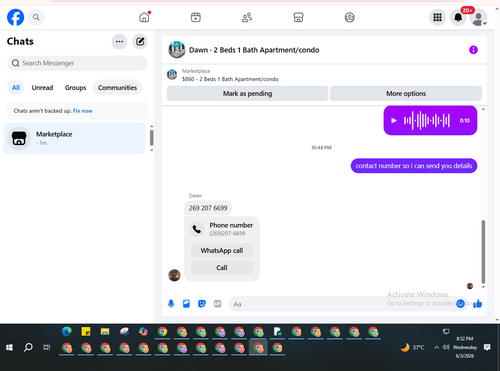Select the All chats filter tab
Screen dimensions: 500x371
(x=16, y=88)
